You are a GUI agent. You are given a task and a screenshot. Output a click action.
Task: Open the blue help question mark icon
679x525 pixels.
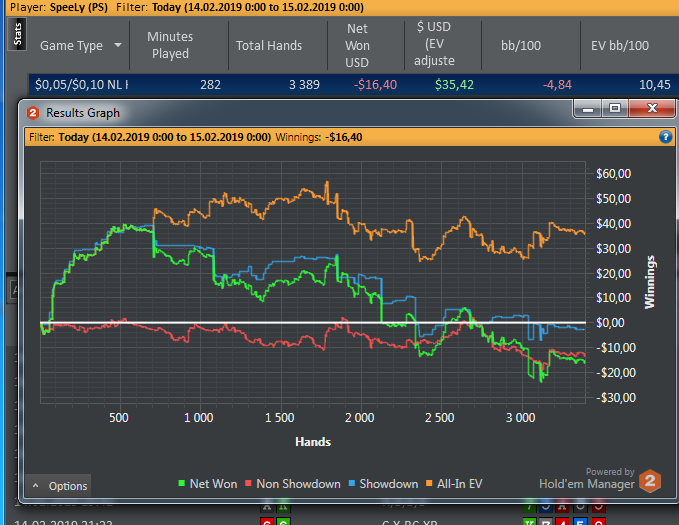pos(665,137)
